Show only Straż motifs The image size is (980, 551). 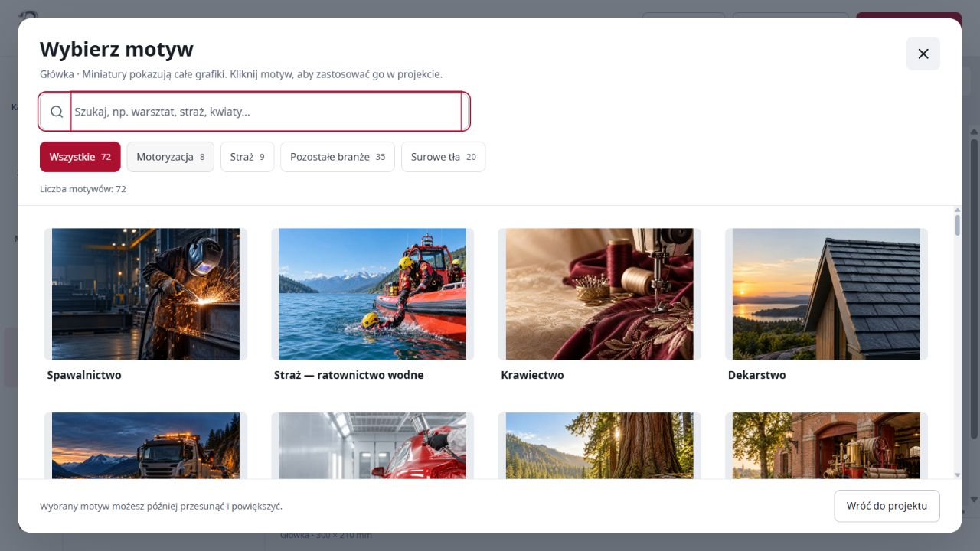(x=247, y=157)
